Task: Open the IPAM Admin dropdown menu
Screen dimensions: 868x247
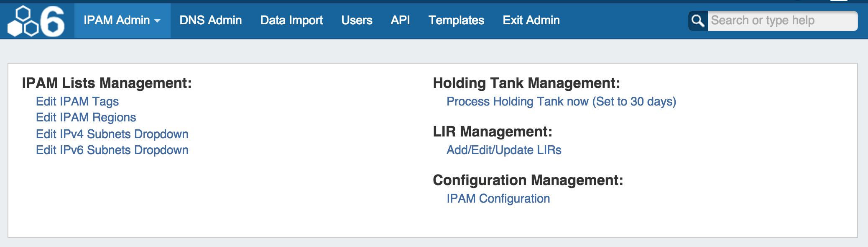Action: point(117,21)
